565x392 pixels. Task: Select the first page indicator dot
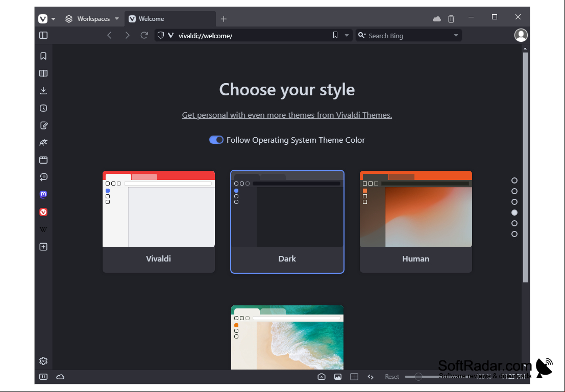tap(514, 180)
